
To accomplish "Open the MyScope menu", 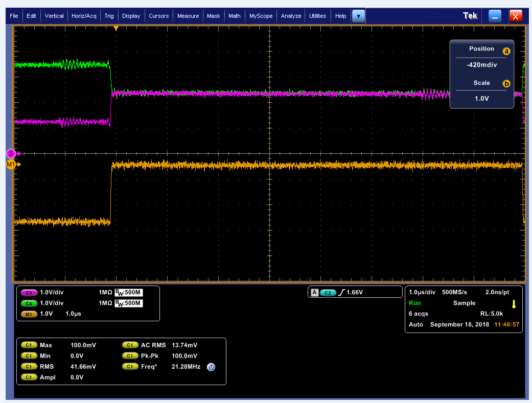I will tap(261, 16).
